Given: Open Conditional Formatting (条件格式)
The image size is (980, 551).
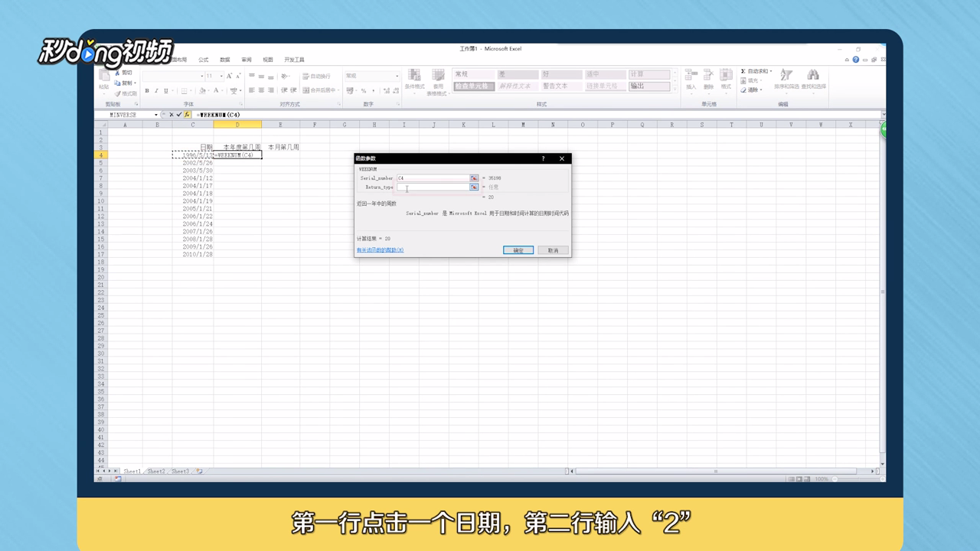Looking at the screenshot, I should pyautogui.click(x=414, y=80).
